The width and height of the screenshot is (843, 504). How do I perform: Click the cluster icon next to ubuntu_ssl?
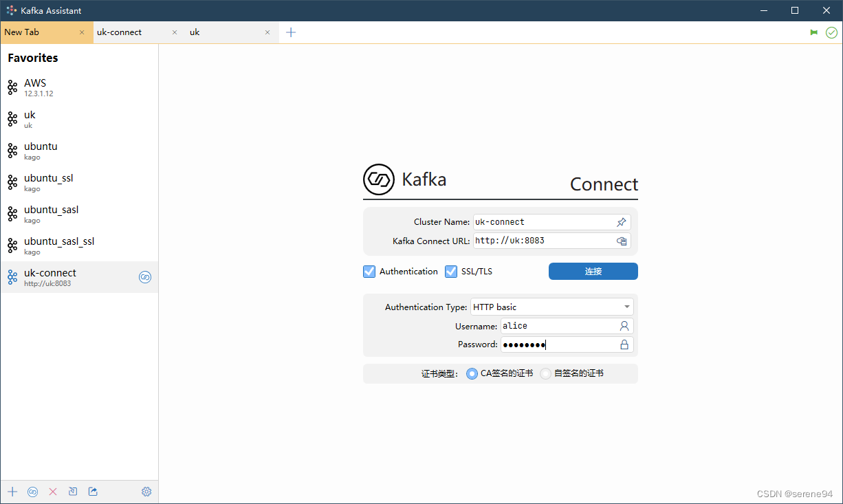12,182
